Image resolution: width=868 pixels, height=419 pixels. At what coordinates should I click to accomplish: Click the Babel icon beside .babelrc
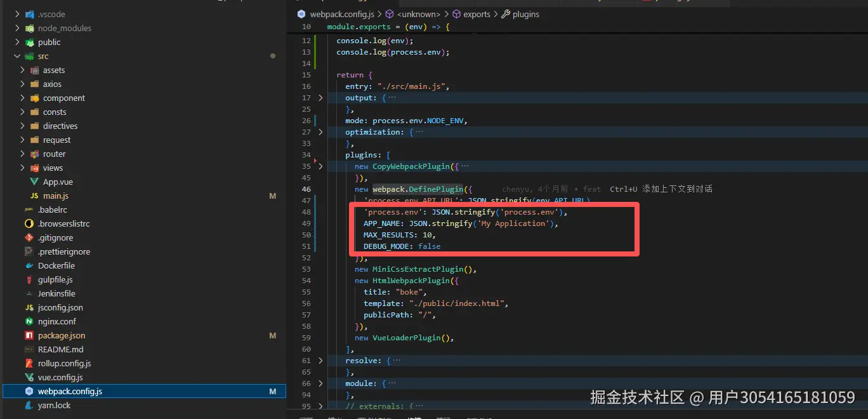pyautogui.click(x=29, y=209)
